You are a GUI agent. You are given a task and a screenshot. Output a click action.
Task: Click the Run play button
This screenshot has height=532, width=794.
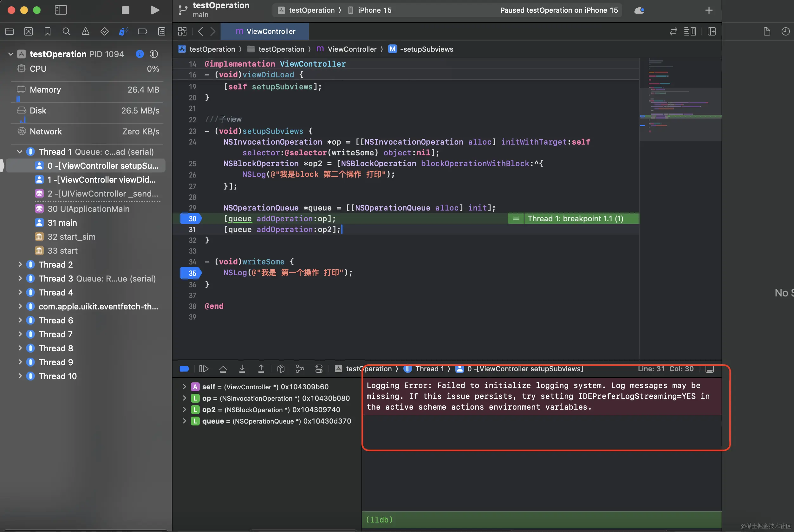(x=155, y=10)
